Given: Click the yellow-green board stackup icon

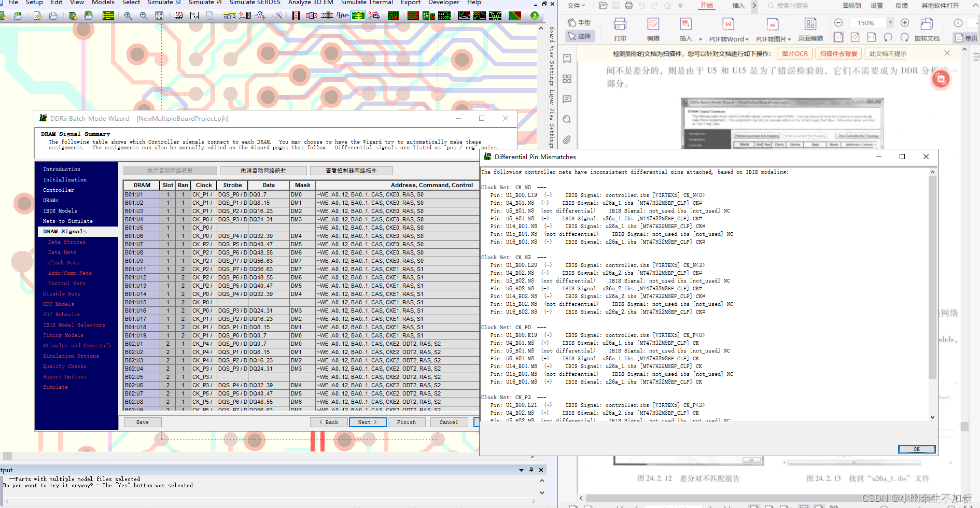Looking at the screenshot, I should click(x=108, y=16).
